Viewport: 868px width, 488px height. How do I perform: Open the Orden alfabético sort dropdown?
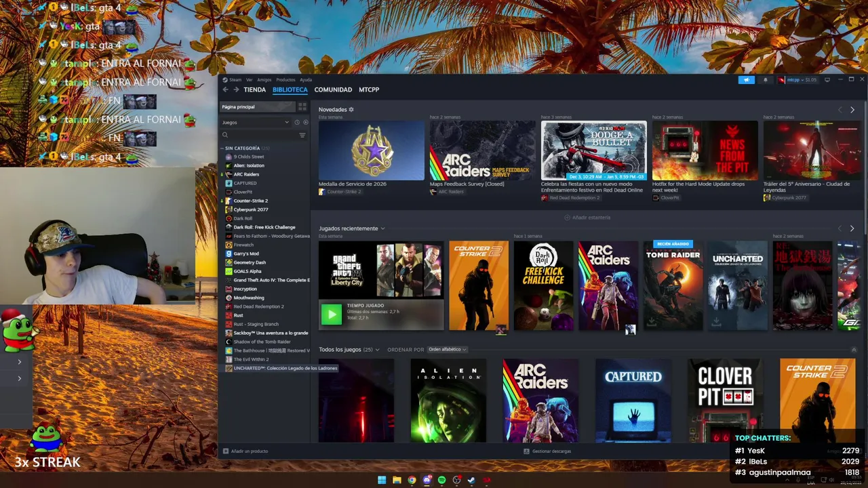(x=447, y=350)
